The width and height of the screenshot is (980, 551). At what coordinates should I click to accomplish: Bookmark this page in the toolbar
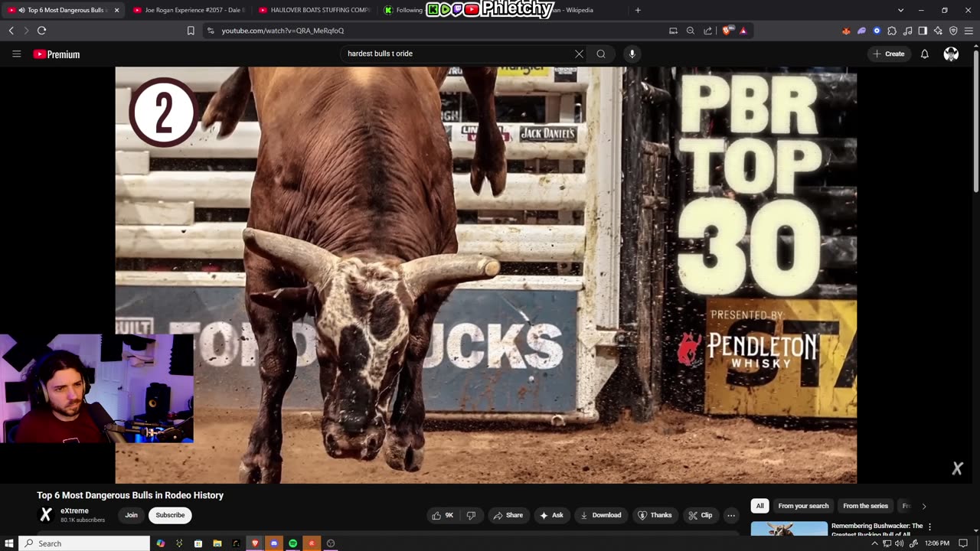(191, 31)
